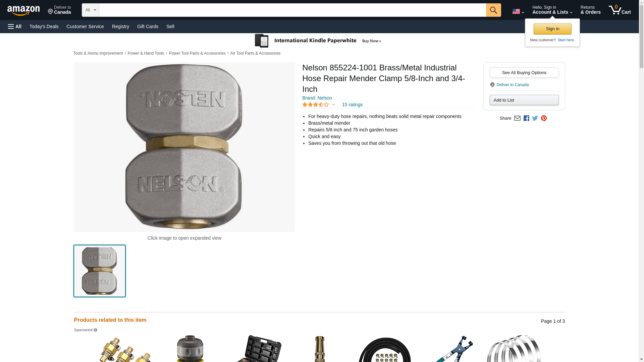644x362 pixels.
Task: Focus the Amazon search text field
Action: coord(292,10)
